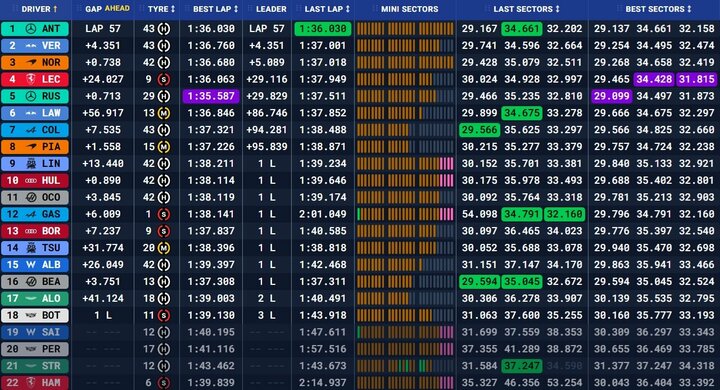Click the Mercedes logo on the RUS row
This screenshot has height=390, width=720.
31,96
